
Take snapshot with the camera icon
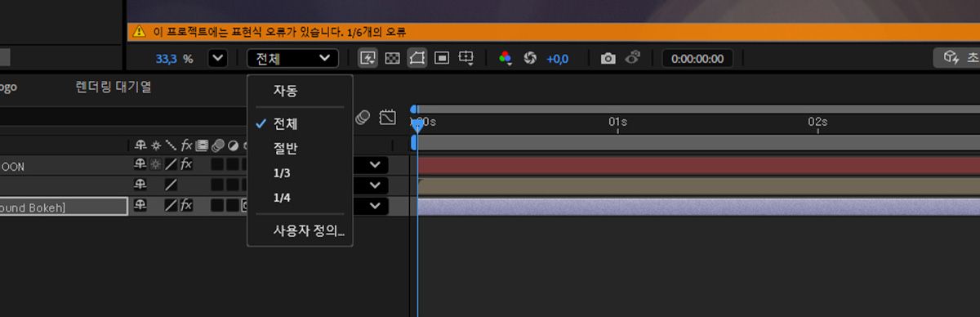pyautogui.click(x=608, y=58)
